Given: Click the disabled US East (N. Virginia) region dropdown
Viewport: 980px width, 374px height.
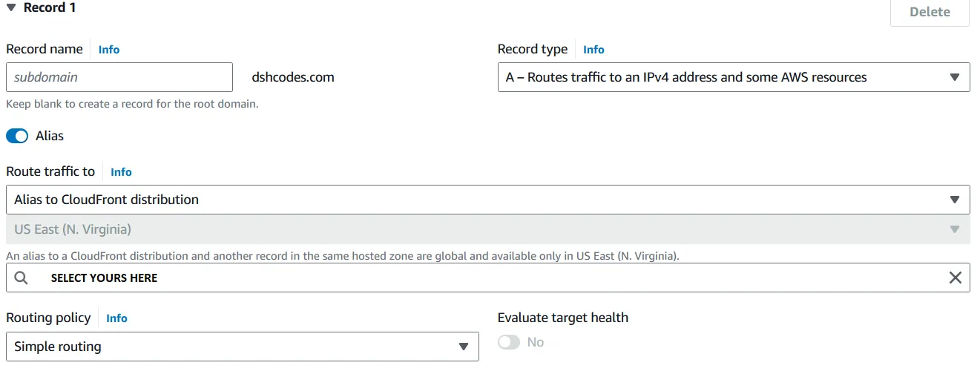Looking at the screenshot, I should tap(487, 229).
